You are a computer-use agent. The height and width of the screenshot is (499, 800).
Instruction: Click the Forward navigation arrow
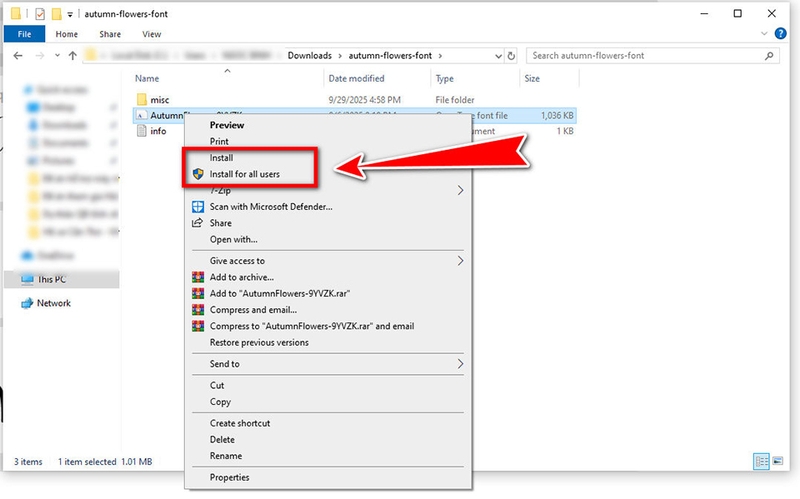coord(39,56)
